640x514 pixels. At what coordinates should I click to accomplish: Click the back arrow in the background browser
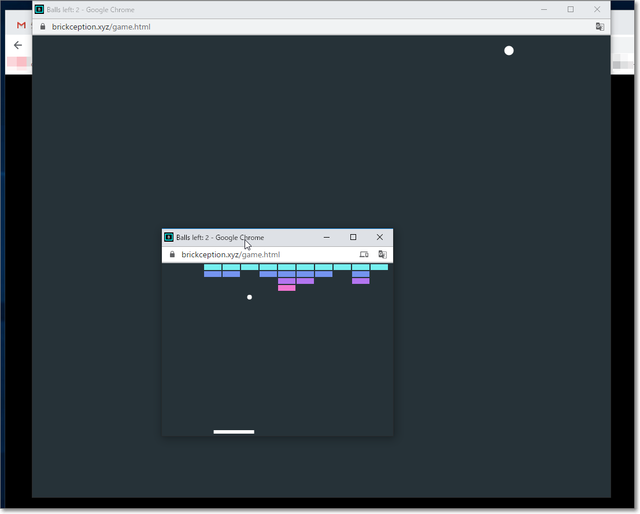pyautogui.click(x=18, y=45)
